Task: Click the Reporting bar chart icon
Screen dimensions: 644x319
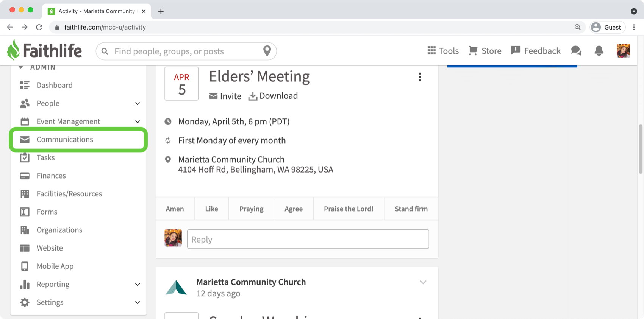Action: (x=25, y=284)
